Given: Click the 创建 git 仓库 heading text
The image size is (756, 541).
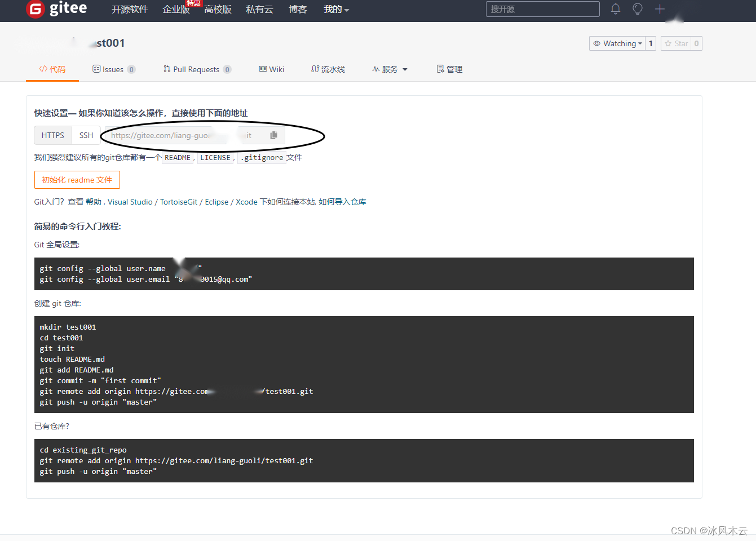Looking at the screenshot, I should pyautogui.click(x=58, y=303).
